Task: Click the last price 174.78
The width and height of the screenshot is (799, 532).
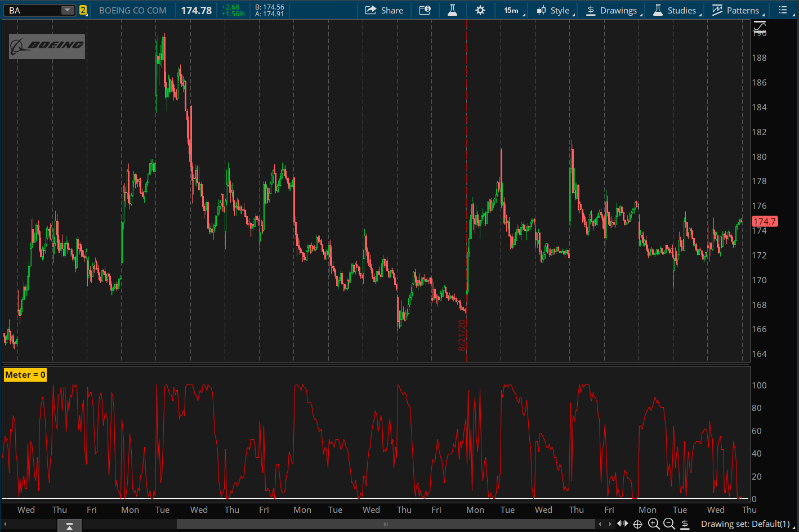Action: tap(196, 10)
